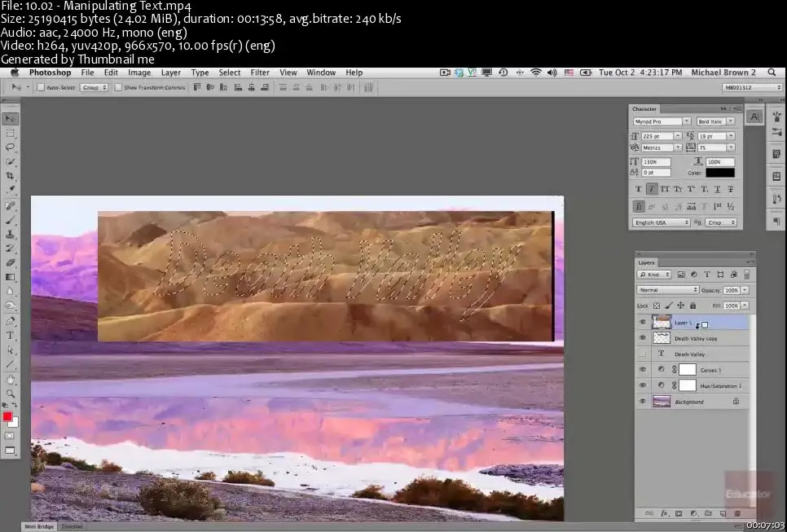Open the Filter menu
Screen dimensions: 787x532
(x=260, y=73)
